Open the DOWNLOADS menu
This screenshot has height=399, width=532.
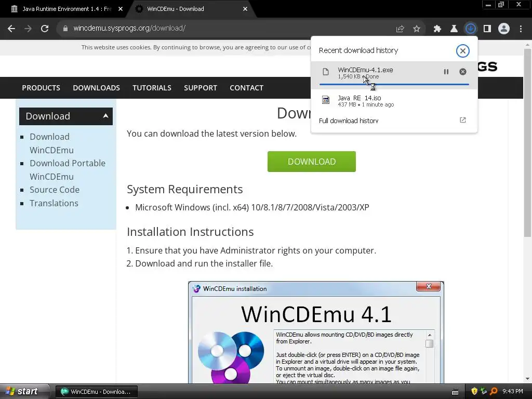(96, 88)
